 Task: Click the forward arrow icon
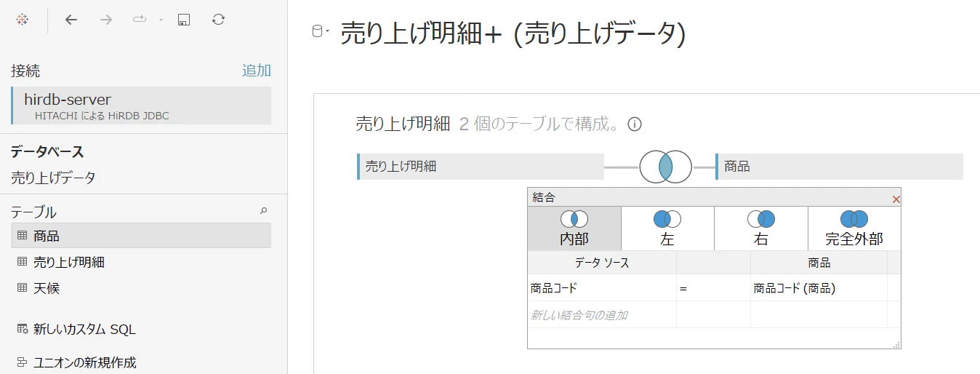[x=106, y=20]
